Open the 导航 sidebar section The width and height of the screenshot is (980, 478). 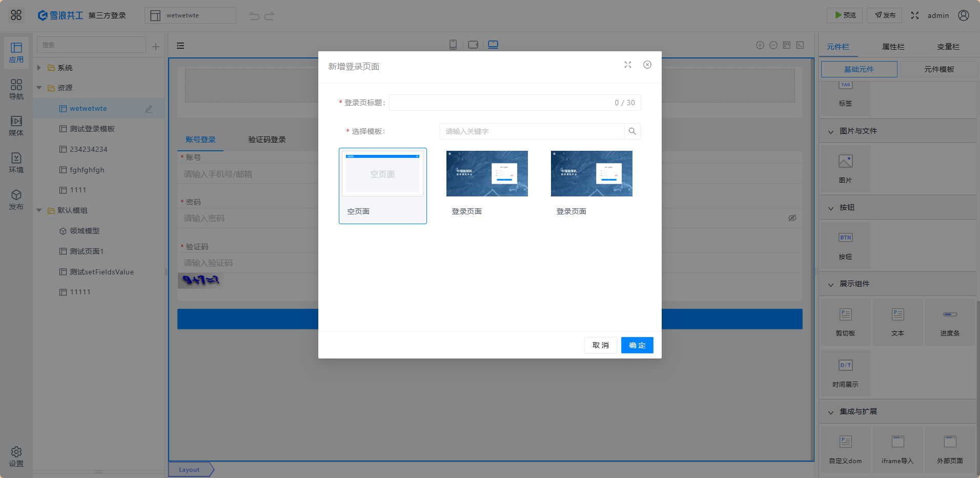tap(16, 89)
